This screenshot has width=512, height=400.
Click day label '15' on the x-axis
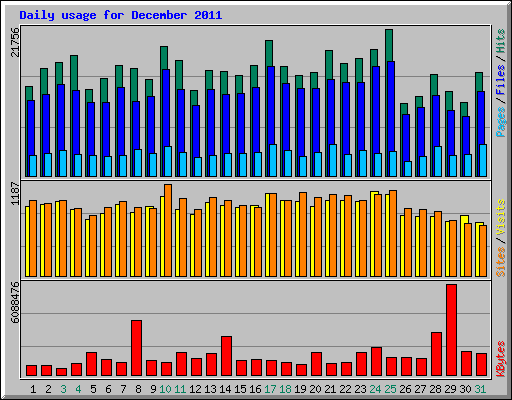point(240,389)
